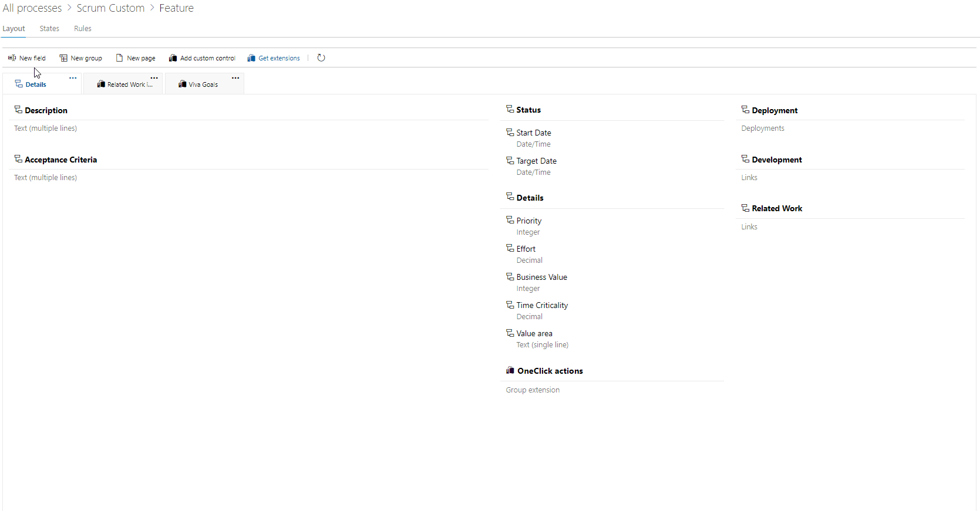Image resolution: width=980 pixels, height=511 pixels.
Task: Click Links text under Development
Action: [x=749, y=177]
